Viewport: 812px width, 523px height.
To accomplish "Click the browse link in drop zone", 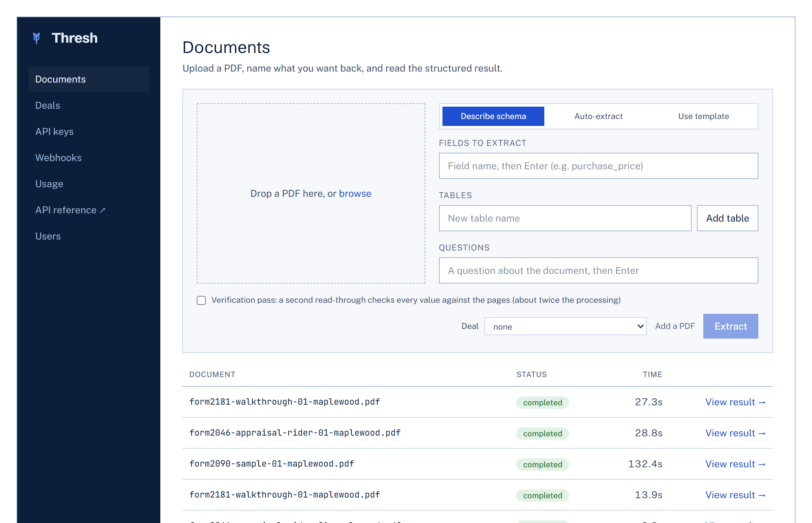I will (355, 193).
